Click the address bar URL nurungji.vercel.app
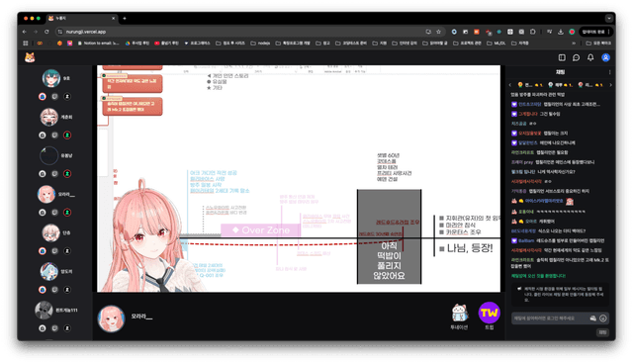This screenshot has width=633, height=364. click(x=86, y=32)
